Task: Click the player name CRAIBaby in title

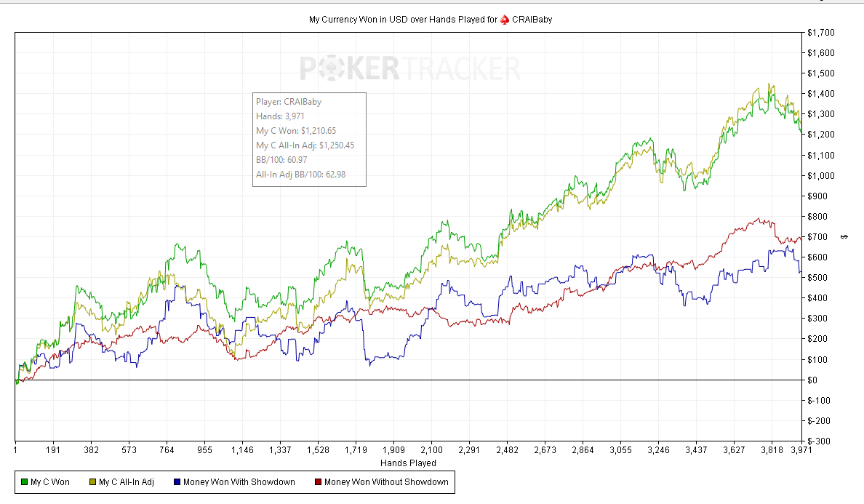Action: 532,20
